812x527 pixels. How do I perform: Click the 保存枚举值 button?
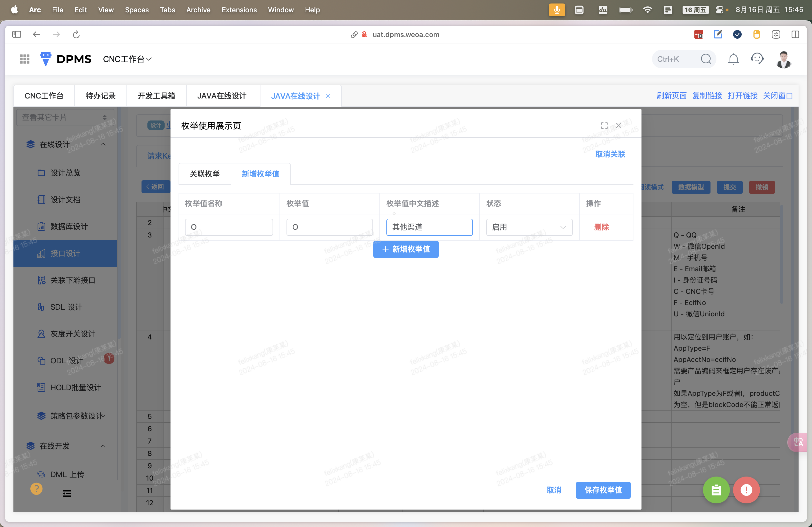pyautogui.click(x=603, y=490)
